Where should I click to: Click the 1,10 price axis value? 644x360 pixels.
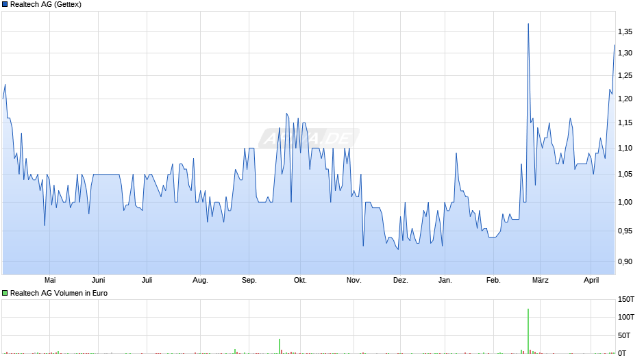[625, 148]
